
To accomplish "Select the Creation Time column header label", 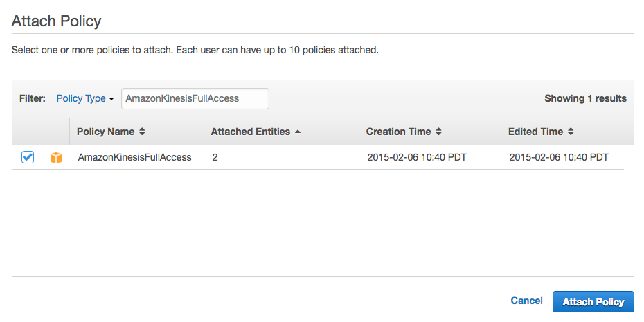I will 398,132.
